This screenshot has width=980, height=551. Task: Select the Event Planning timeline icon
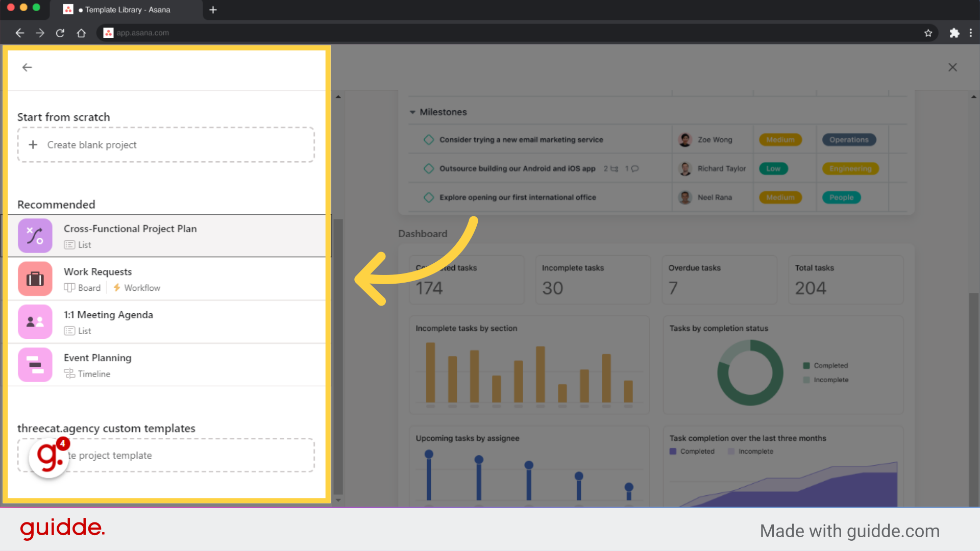(35, 365)
